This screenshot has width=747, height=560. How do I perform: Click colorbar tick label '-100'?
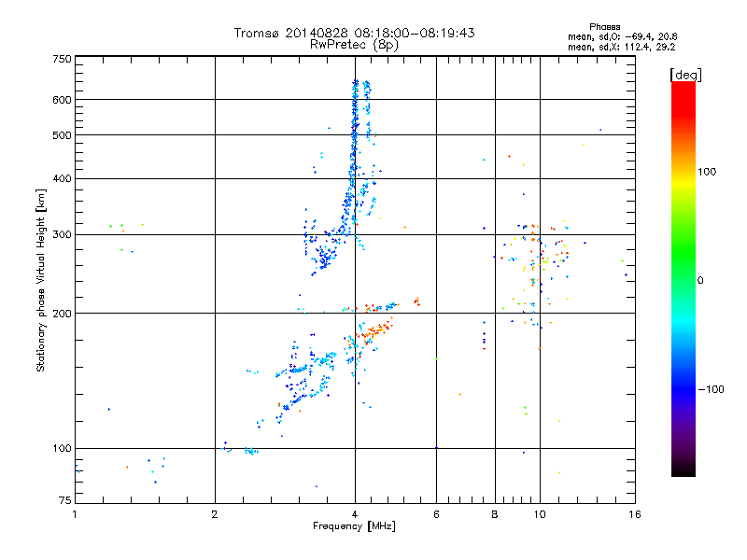tap(712, 389)
